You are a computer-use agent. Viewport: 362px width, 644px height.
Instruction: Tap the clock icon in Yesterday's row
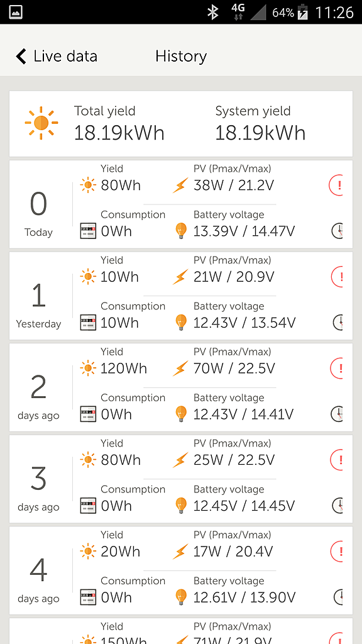pos(337,323)
